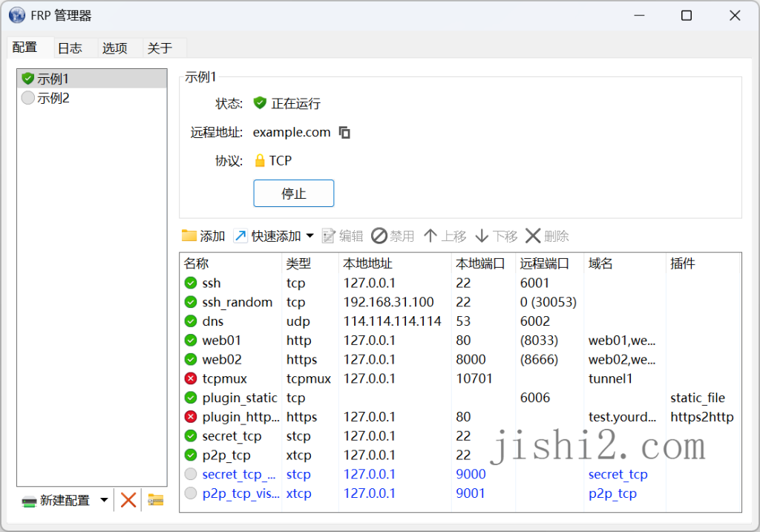Click the 域名 column header
This screenshot has height=532, width=760.
(625, 263)
